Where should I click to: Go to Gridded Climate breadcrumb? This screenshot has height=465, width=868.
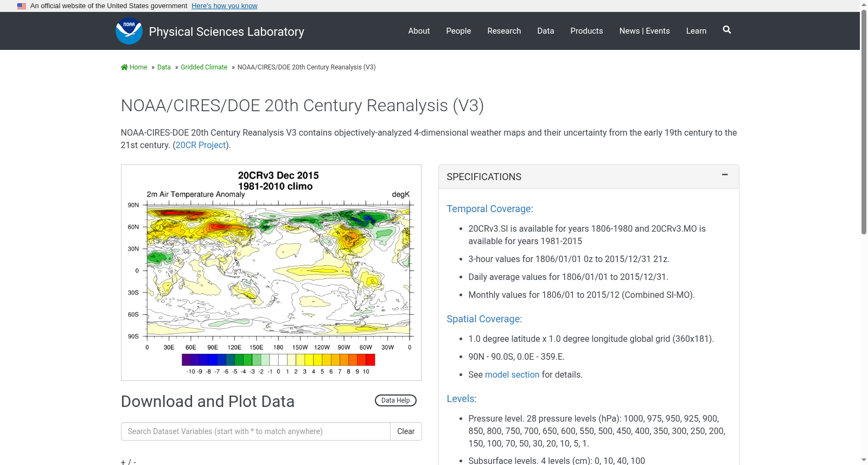tap(204, 67)
